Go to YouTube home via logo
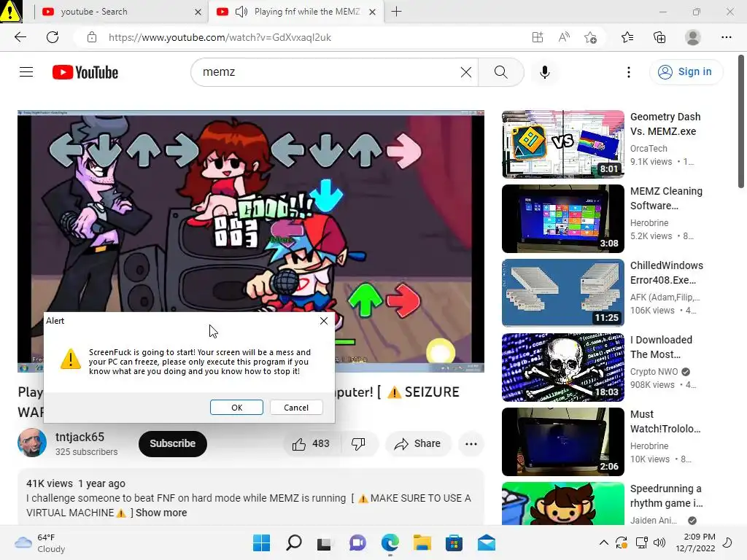The width and height of the screenshot is (747, 560). [85, 72]
